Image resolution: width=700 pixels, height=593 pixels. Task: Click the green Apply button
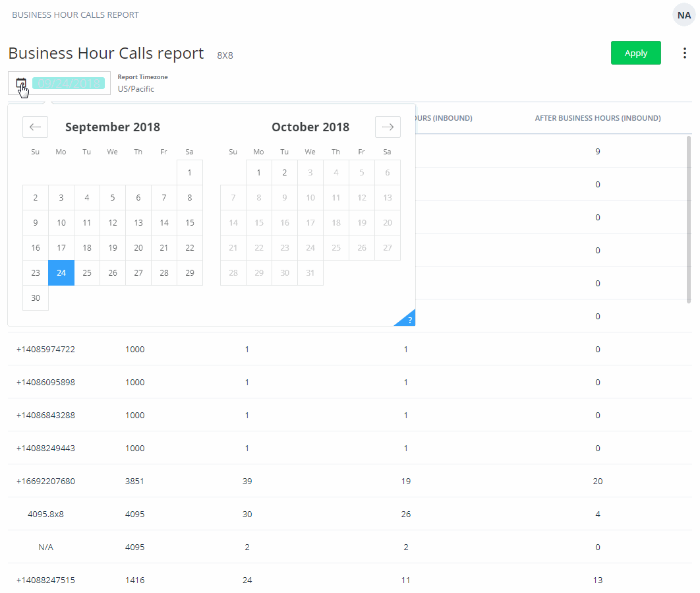[x=635, y=53]
